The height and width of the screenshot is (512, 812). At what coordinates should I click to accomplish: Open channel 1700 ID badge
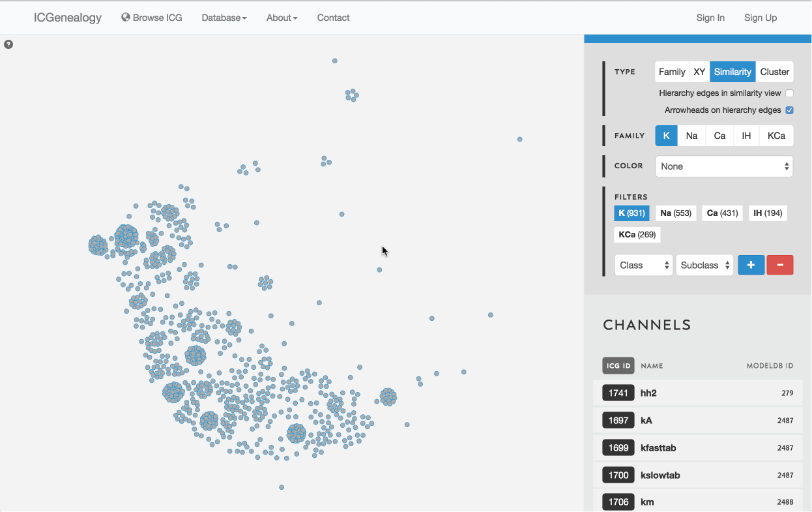click(x=618, y=475)
